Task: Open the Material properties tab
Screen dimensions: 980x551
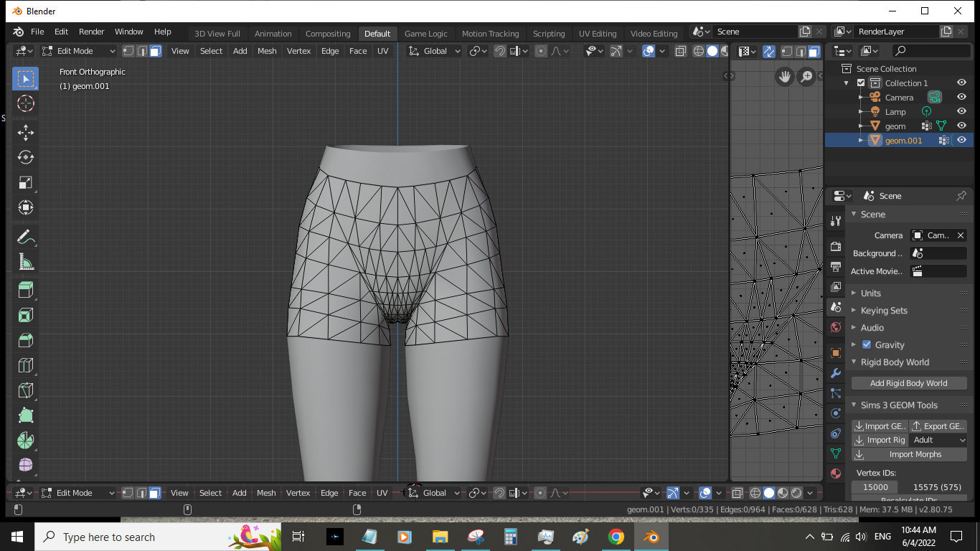Action: click(835, 474)
